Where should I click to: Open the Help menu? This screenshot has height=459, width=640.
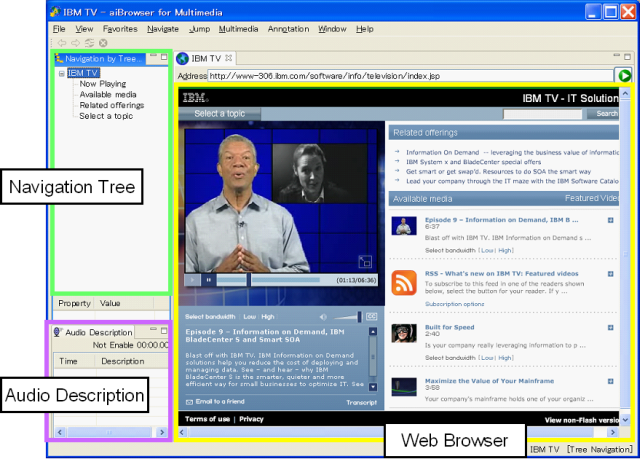click(364, 29)
